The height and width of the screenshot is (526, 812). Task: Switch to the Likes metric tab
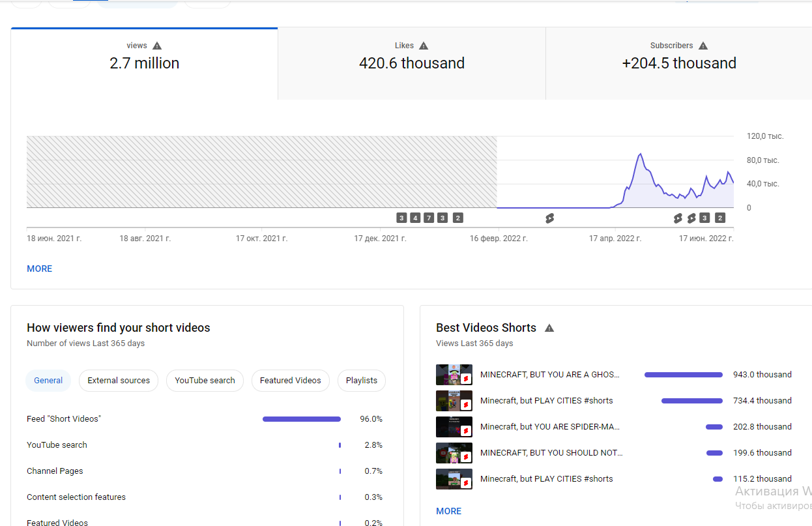[x=412, y=64]
